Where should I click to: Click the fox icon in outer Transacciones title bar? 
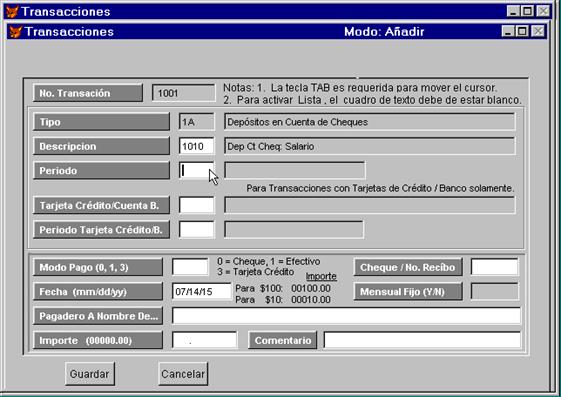(12, 11)
